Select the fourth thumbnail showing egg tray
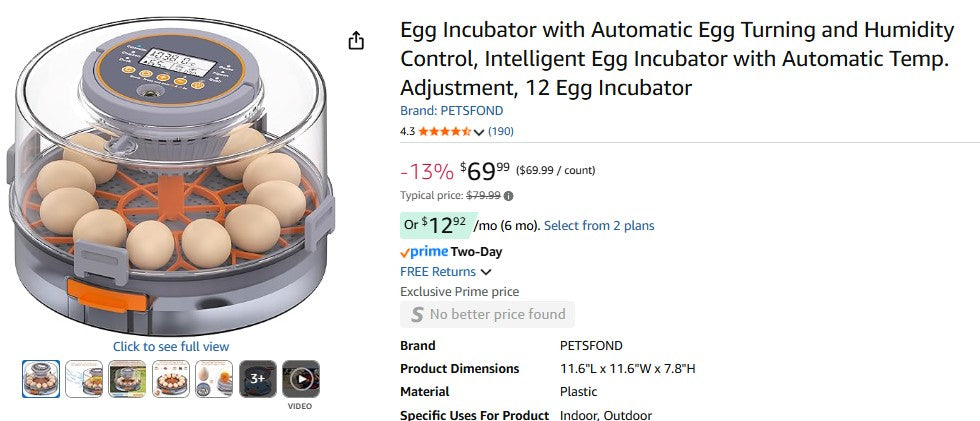The image size is (980, 421). point(171,379)
